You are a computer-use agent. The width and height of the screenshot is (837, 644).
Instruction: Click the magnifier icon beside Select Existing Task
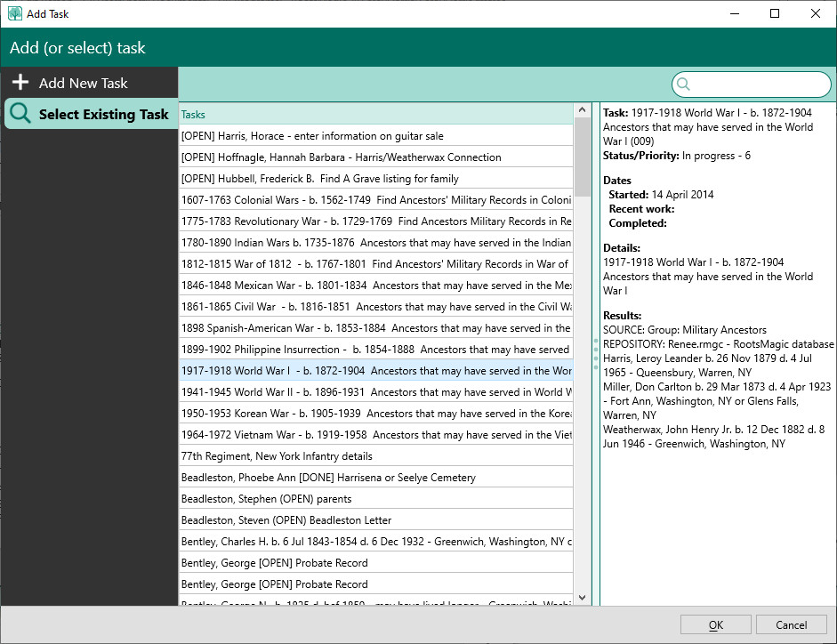pyautogui.click(x=20, y=114)
